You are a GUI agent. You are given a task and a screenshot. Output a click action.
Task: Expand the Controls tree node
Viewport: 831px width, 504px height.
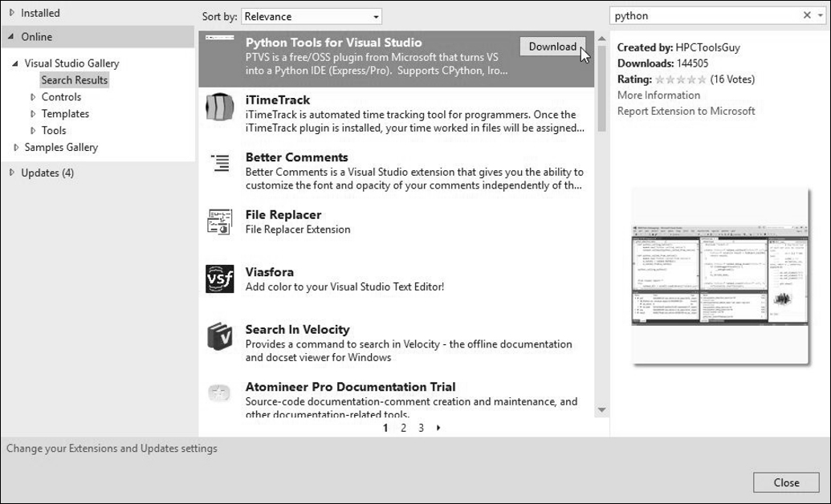click(x=33, y=97)
